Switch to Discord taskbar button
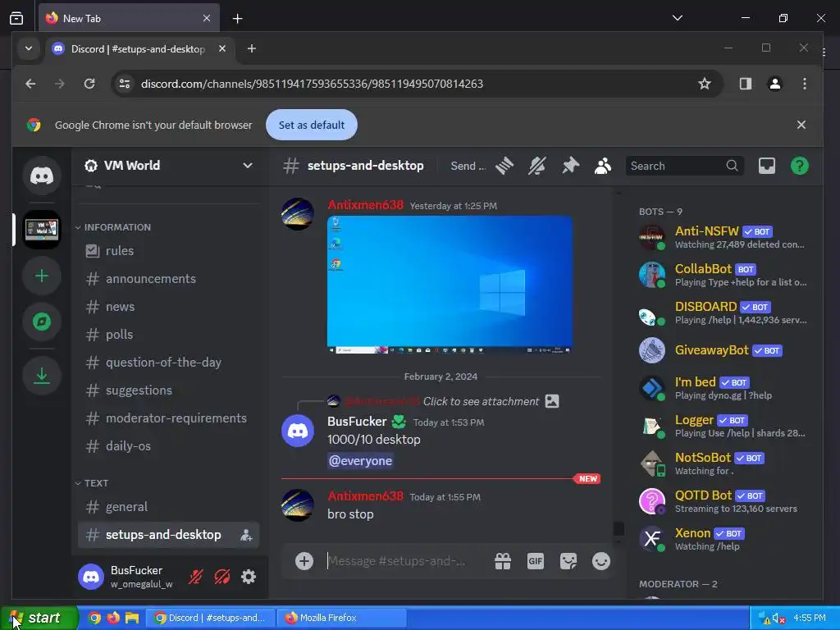Image resolution: width=840 pixels, height=630 pixels. [211, 618]
